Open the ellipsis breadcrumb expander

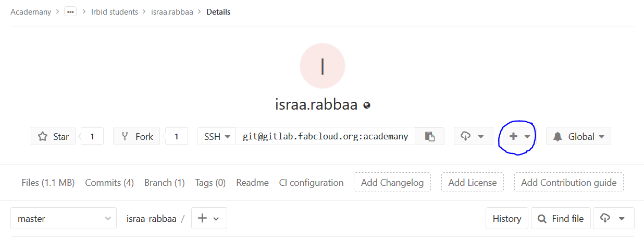(70, 11)
